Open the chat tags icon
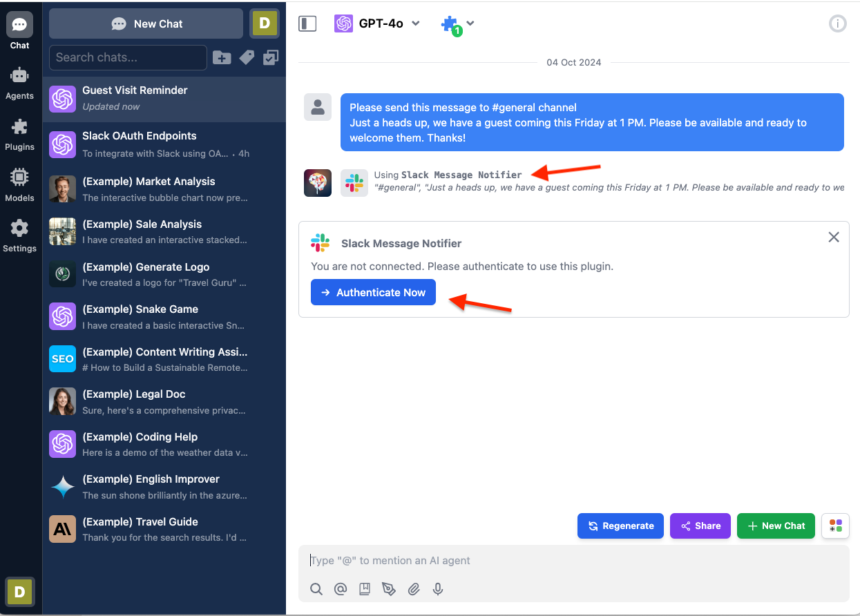This screenshot has width=860, height=616. coord(247,58)
